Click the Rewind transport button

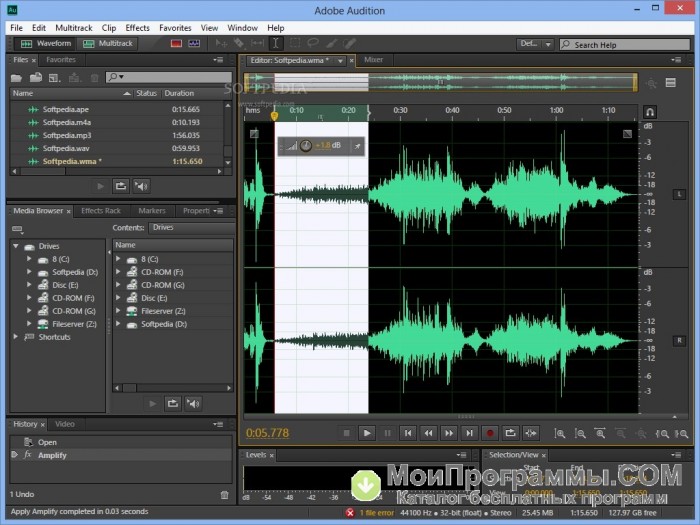[428, 433]
